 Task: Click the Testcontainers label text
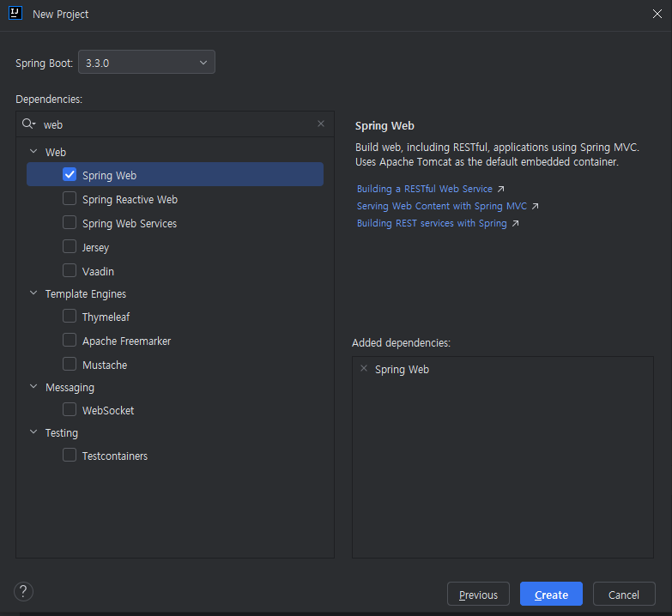[x=115, y=456]
